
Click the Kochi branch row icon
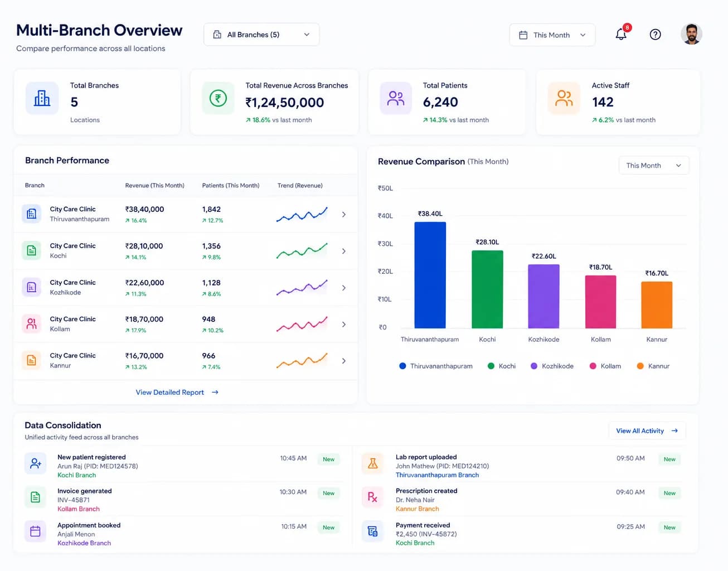pyautogui.click(x=32, y=250)
